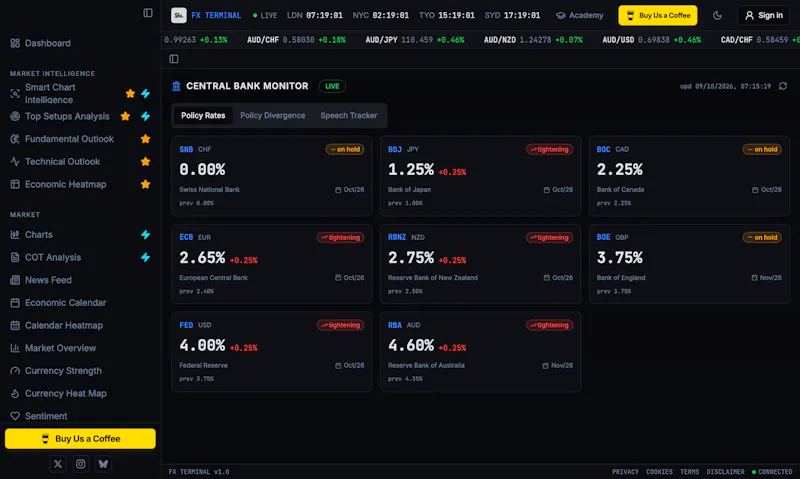Viewport: 800px width, 479px height.
Task: Select the Policy Rates tab
Action: click(x=203, y=115)
